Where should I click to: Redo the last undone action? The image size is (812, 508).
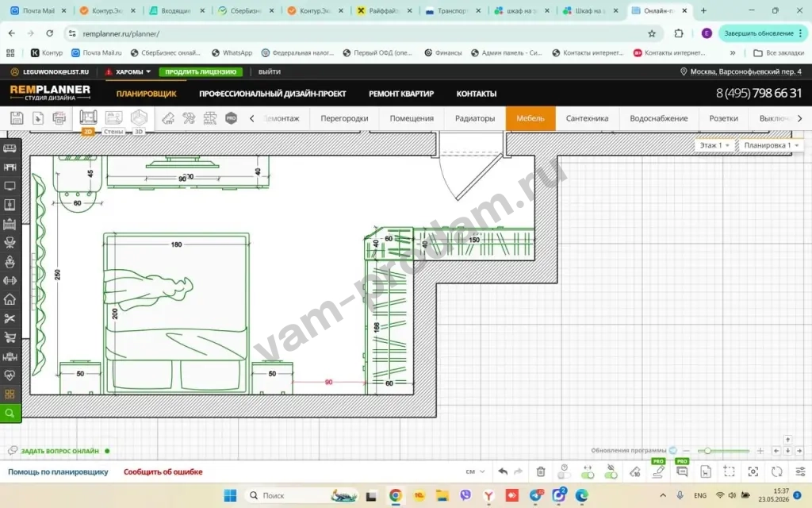coord(518,471)
